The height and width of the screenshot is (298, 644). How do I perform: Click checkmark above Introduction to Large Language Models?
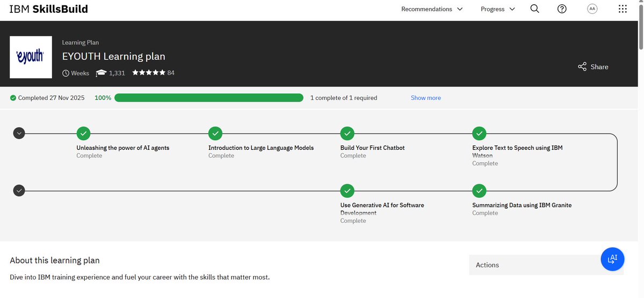click(x=215, y=133)
